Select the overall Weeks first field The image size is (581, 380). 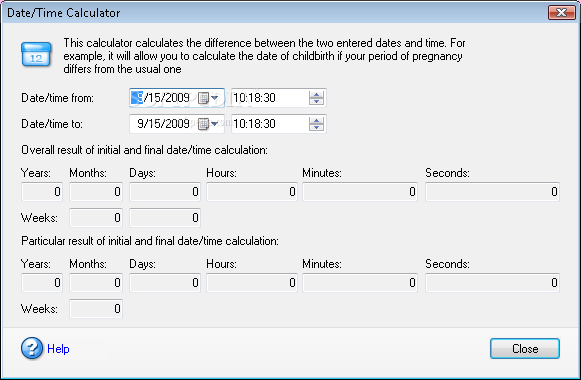[96, 217]
